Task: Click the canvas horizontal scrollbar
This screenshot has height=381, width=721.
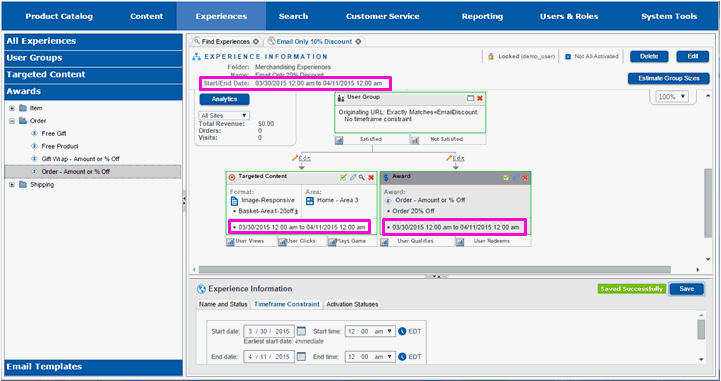Action: [435, 270]
